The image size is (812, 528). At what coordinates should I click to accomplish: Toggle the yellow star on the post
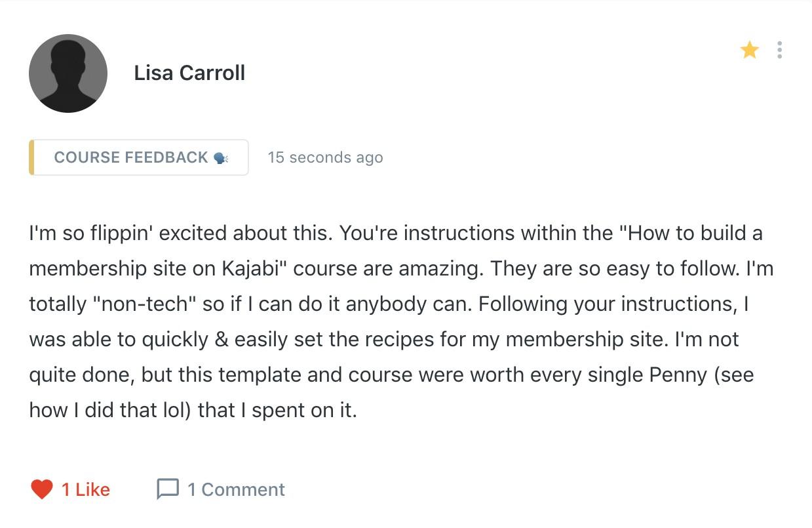[750, 50]
